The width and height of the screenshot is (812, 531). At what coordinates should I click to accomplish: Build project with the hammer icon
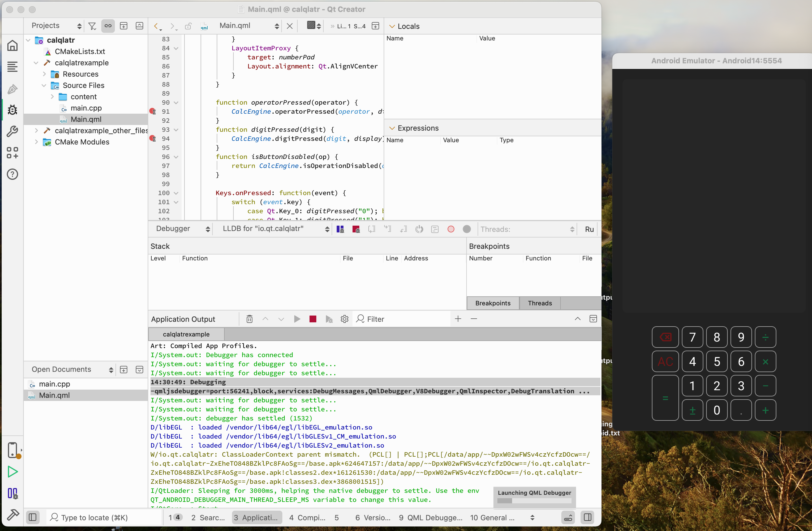click(x=13, y=514)
